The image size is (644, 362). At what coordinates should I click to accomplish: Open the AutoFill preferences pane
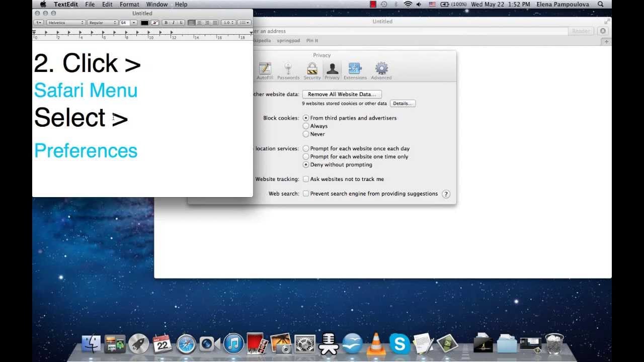click(x=265, y=71)
